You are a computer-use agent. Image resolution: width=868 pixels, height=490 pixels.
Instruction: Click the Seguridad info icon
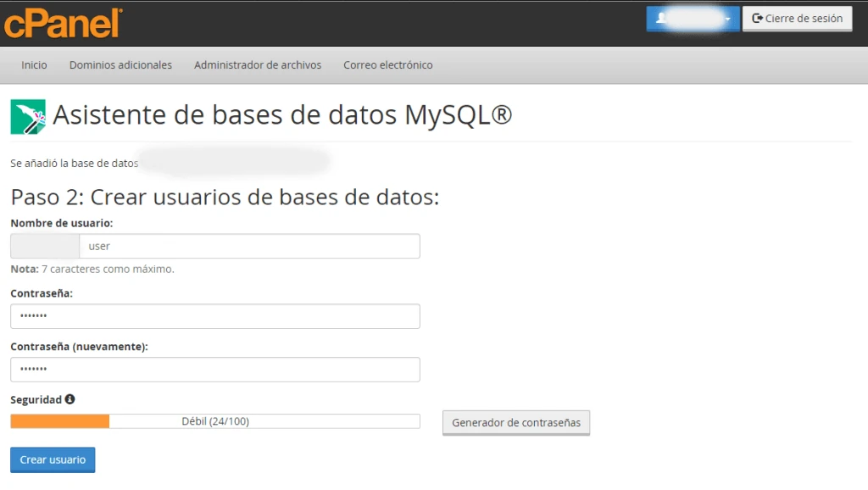pos(70,399)
